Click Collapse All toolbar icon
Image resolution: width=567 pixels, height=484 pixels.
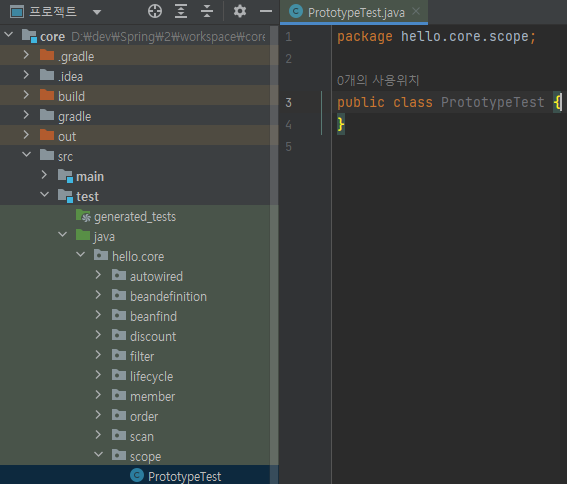click(x=207, y=11)
